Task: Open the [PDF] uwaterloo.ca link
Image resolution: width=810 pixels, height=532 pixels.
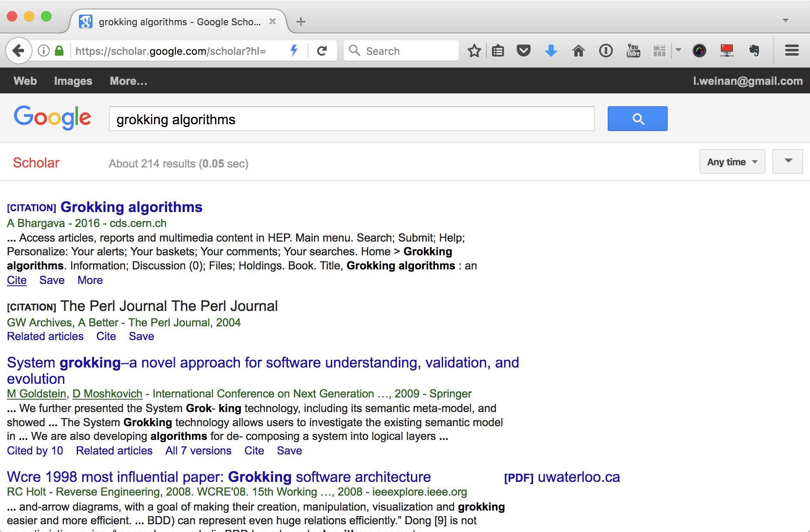Action: click(x=562, y=477)
